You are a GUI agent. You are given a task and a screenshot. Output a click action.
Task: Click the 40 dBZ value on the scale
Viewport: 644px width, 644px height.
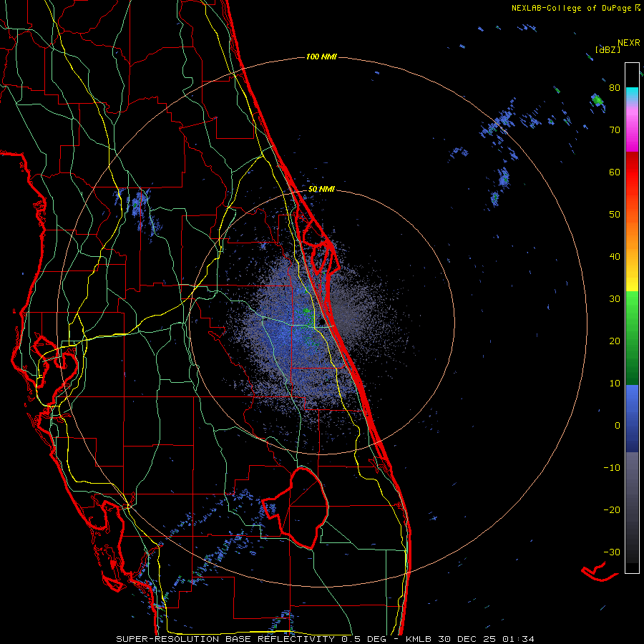click(x=615, y=256)
